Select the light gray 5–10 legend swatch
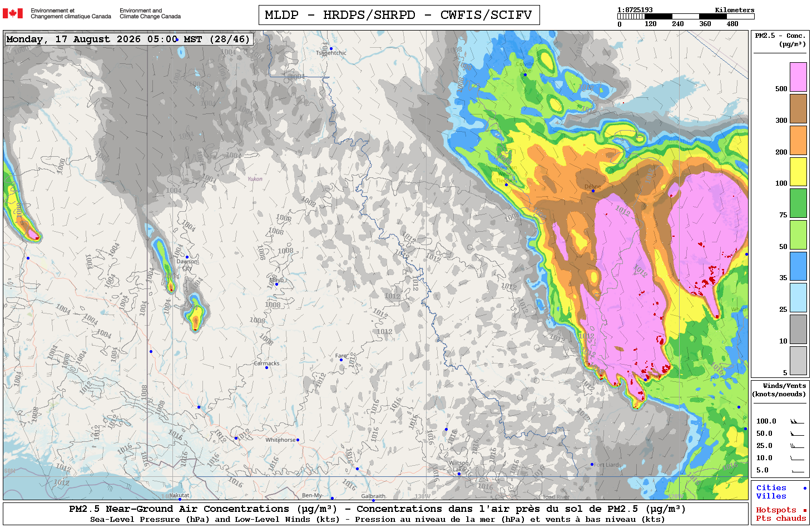 coord(798,361)
